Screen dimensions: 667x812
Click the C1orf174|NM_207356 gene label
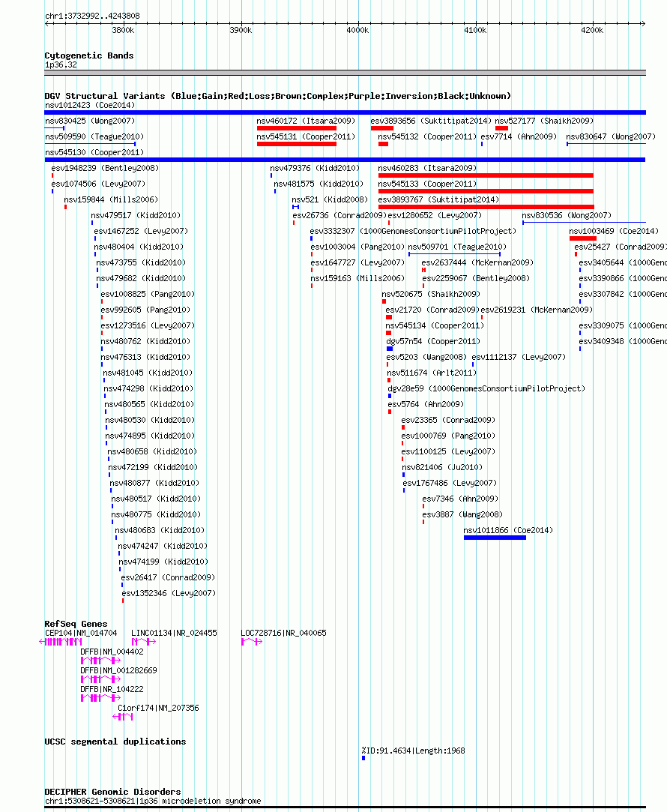158,708
